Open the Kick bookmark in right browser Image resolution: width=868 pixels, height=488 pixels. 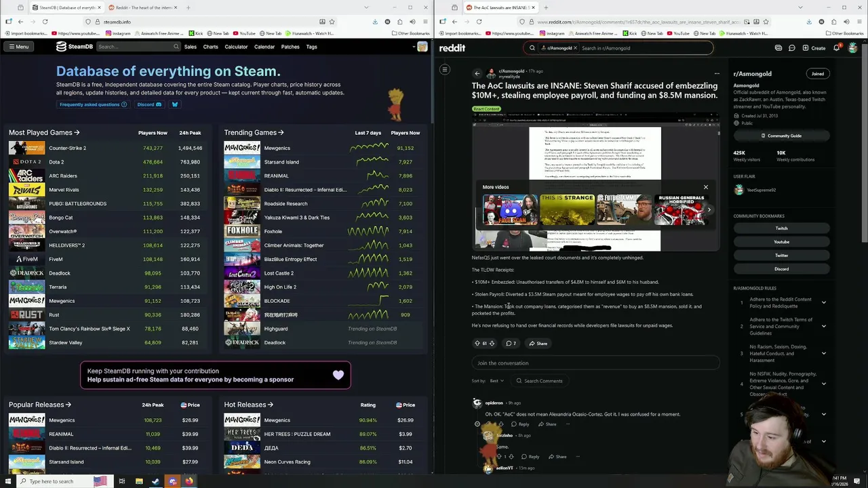click(631, 33)
